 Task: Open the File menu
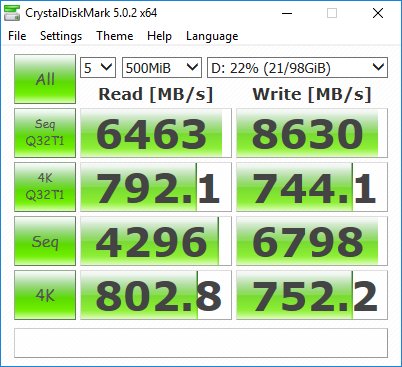(x=17, y=36)
